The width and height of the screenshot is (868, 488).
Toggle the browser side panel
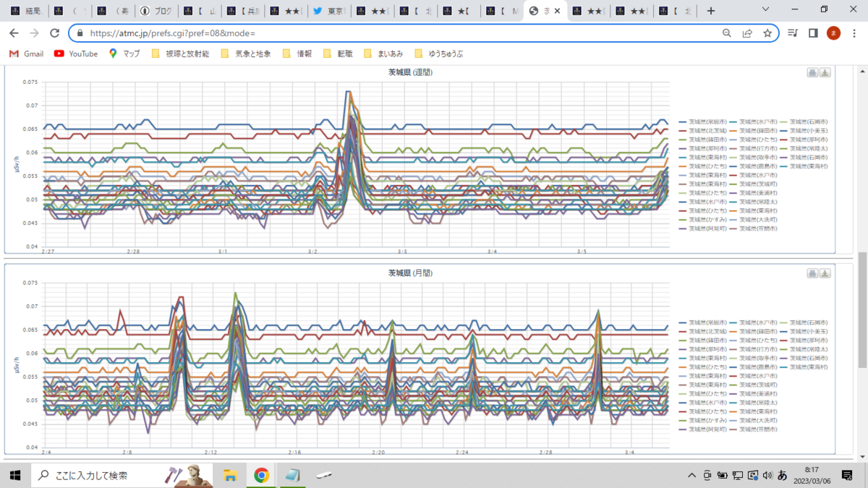coord(813,33)
